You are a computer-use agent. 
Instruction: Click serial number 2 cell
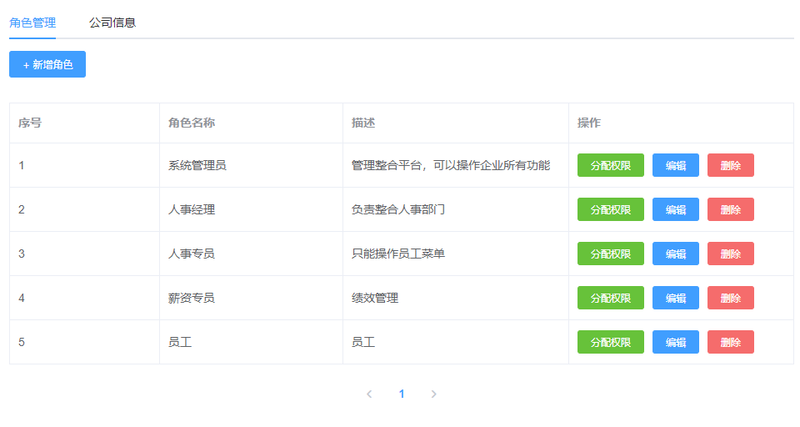coord(84,210)
